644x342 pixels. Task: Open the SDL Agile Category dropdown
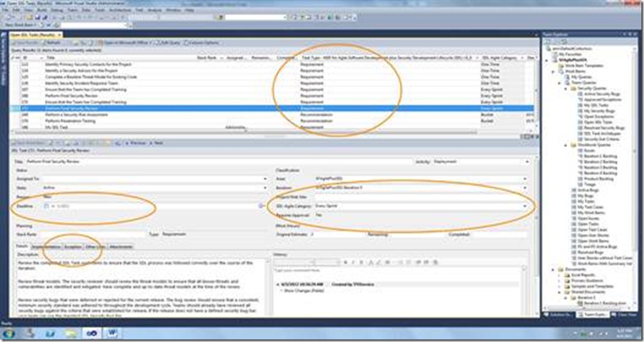coord(525,206)
